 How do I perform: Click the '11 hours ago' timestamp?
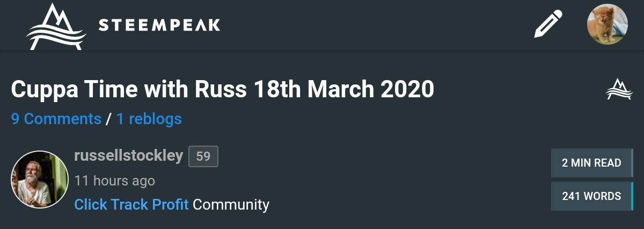114,181
